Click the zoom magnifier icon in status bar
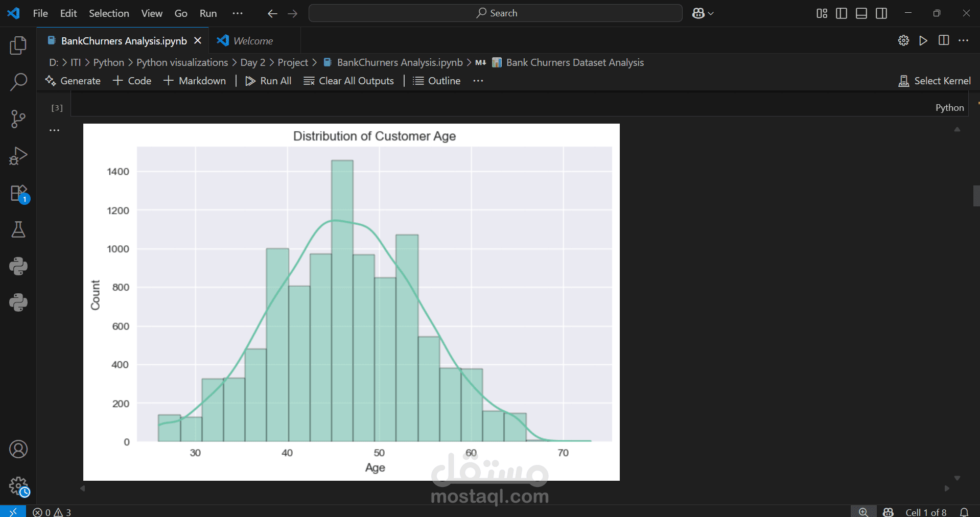980x517 pixels. point(863,512)
